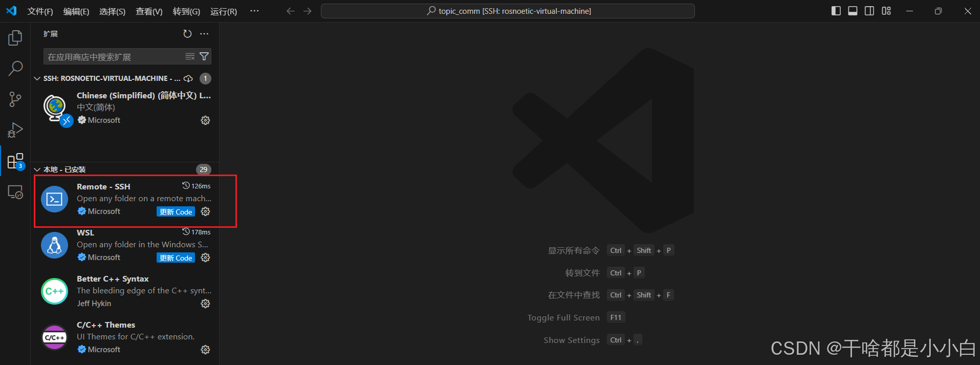Go forward with the right arrow

point(307,11)
